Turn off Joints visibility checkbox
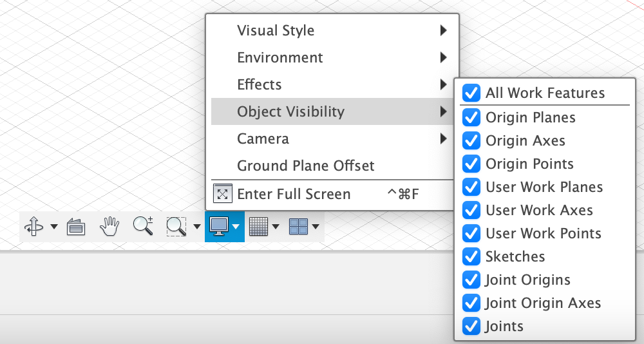The width and height of the screenshot is (644, 344). [471, 326]
